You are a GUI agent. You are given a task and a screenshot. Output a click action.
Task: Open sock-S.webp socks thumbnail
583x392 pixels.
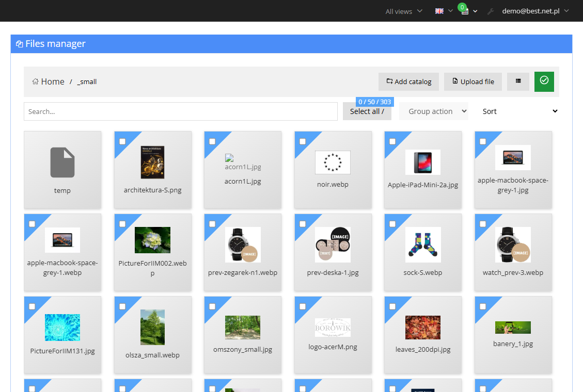tap(423, 244)
